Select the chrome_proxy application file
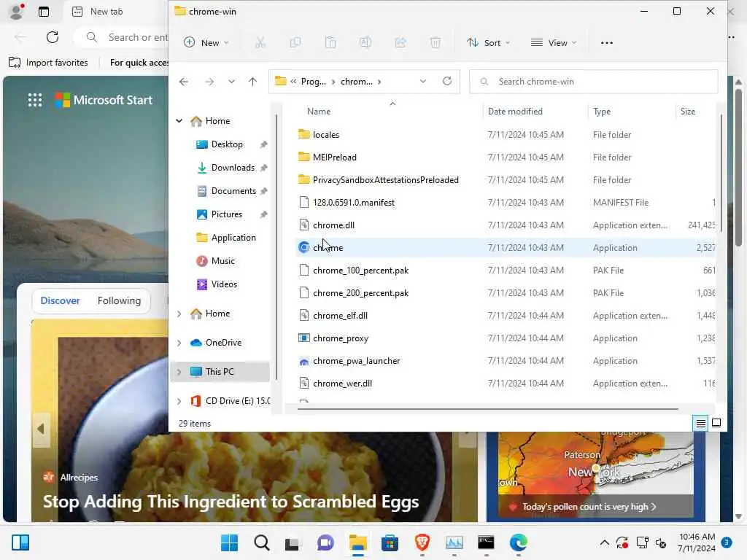This screenshot has height=560, width=747. (506, 338)
